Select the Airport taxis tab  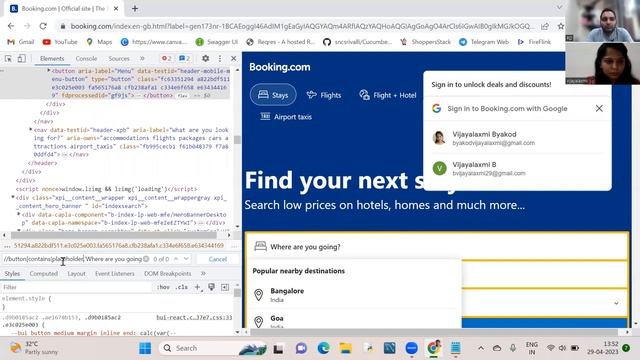click(x=286, y=117)
